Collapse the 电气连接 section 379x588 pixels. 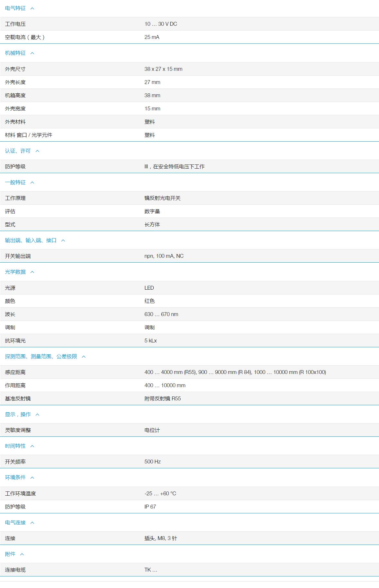tap(32, 523)
